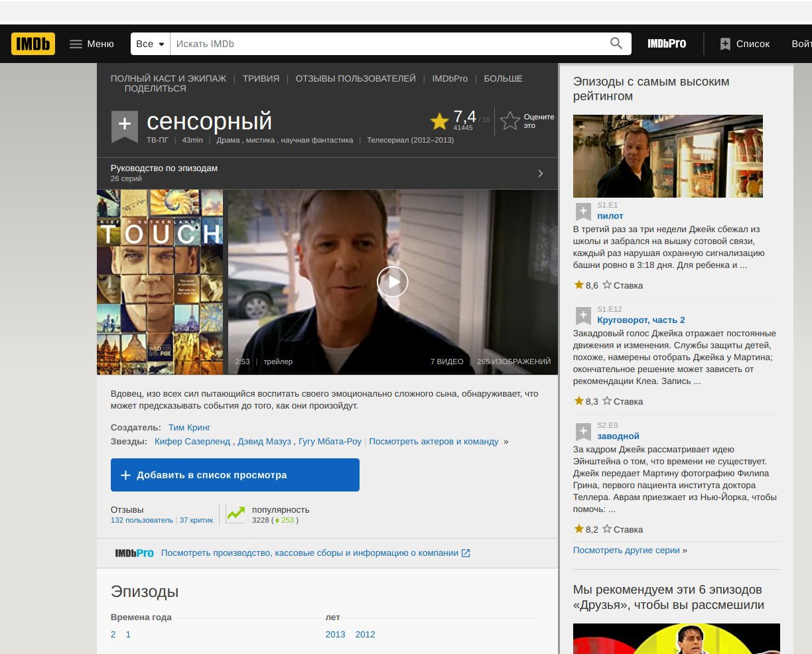This screenshot has width=812, height=654.
Task: Open the Друзья recommendation image
Action: pos(677,639)
